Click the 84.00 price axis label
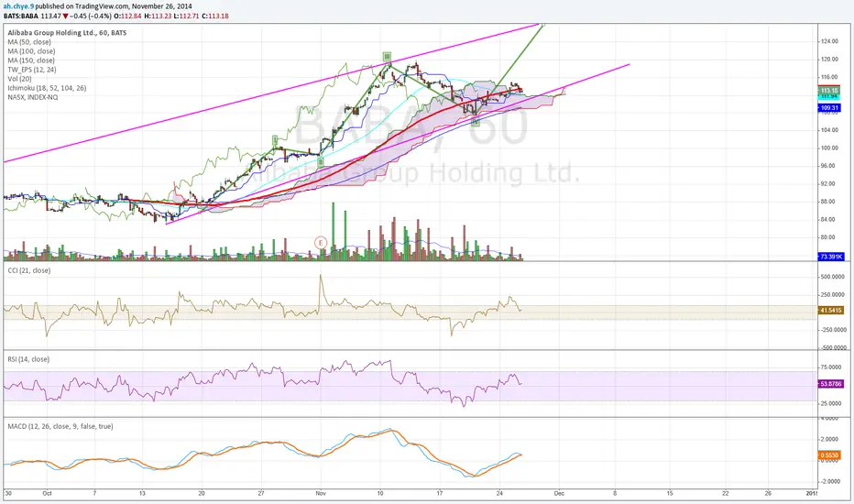 click(827, 220)
